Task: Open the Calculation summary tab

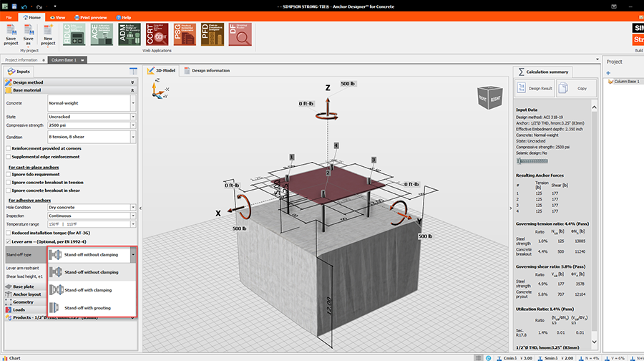Action: click(x=543, y=72)
